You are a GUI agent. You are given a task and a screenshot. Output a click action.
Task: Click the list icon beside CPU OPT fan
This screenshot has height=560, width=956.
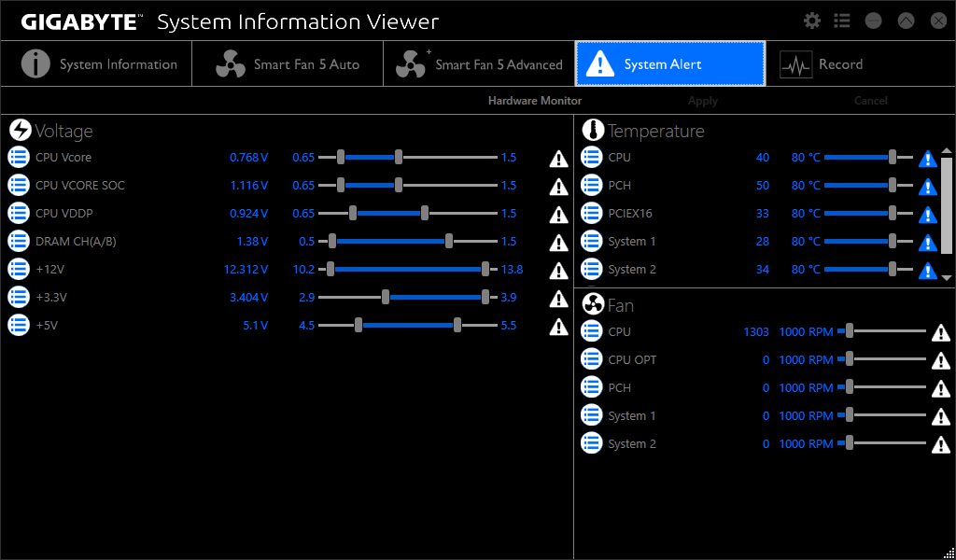click(591, 359)
